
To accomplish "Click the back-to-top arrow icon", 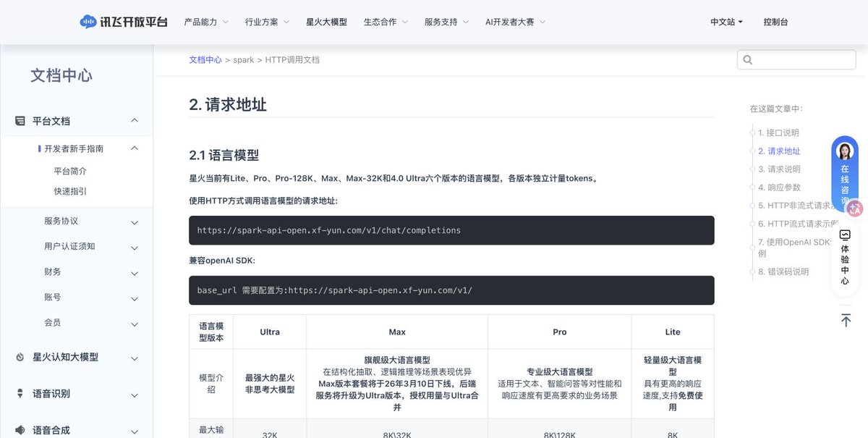I will 845,319.
